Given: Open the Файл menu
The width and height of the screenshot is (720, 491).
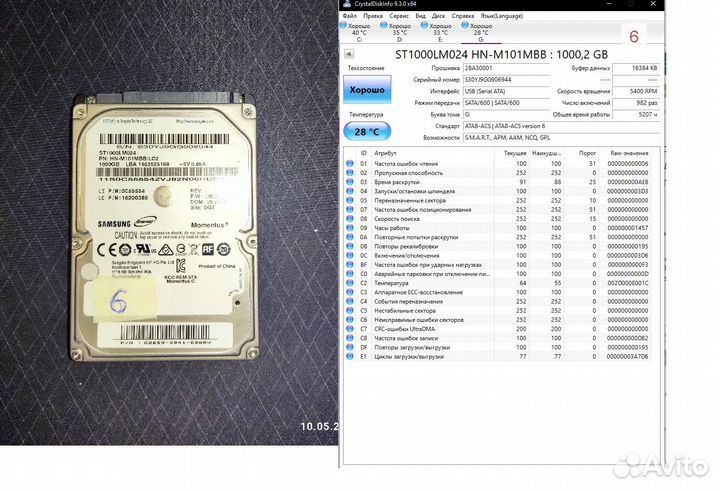Looking at the screenshot, I should [x=350, y=16].
